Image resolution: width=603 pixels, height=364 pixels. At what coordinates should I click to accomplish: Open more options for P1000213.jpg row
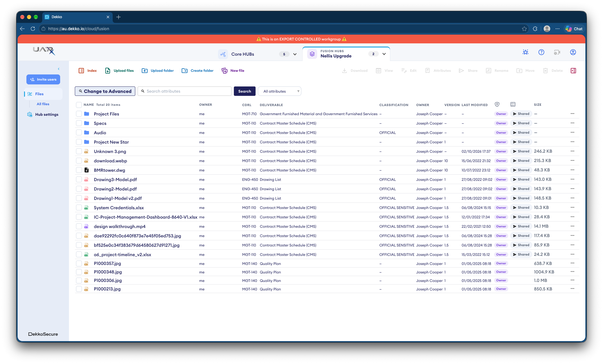(572, 289)
